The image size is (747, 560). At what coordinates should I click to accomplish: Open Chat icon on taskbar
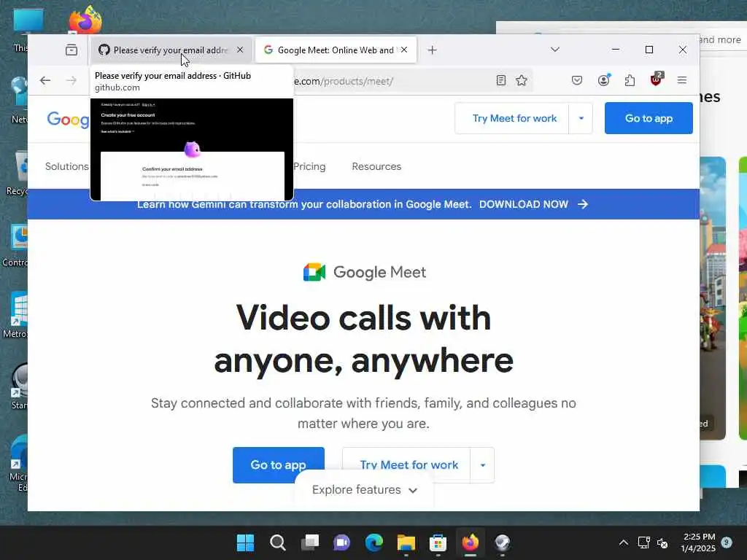pyautogui.click(x=342, y=542)
